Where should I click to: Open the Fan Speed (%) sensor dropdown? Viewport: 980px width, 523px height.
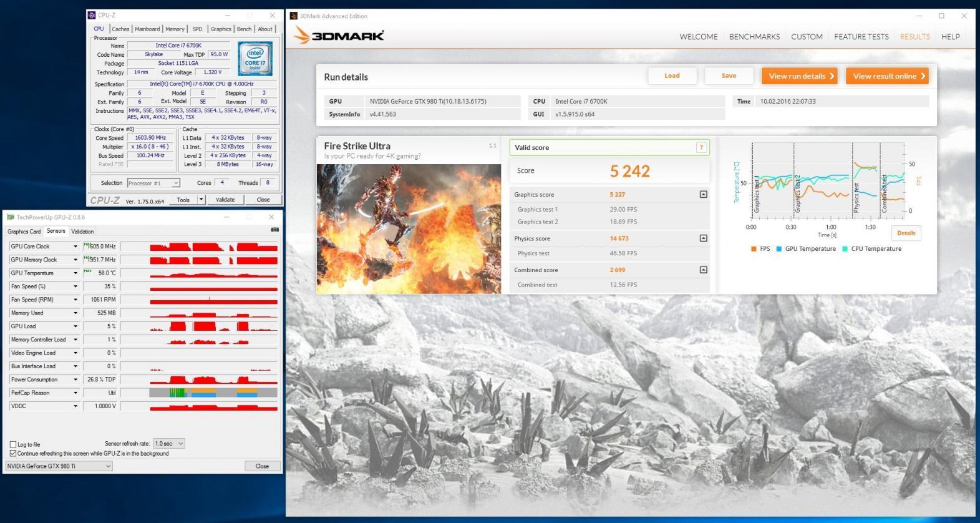pos(75,286)
